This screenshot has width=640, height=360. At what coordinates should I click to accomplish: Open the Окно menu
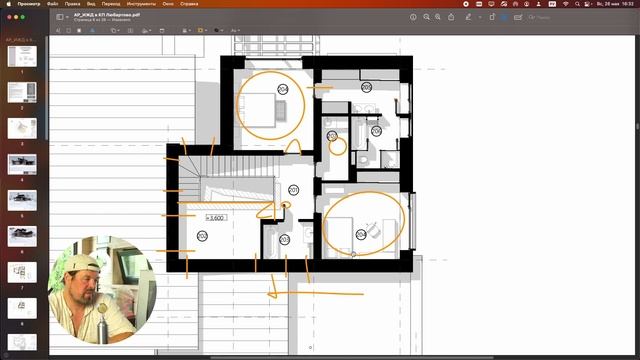(168, 4)
